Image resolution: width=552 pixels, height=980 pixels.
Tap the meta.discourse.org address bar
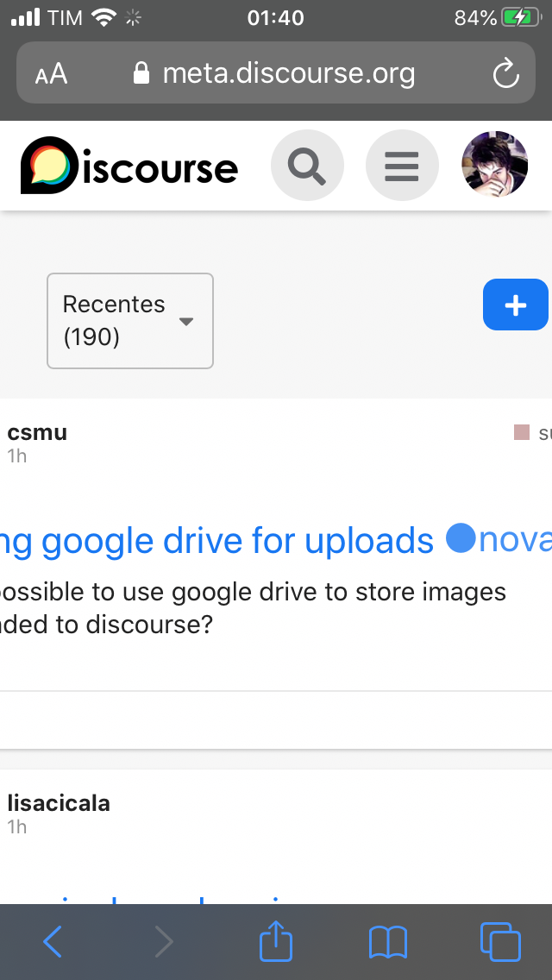(x=288, y=74)
